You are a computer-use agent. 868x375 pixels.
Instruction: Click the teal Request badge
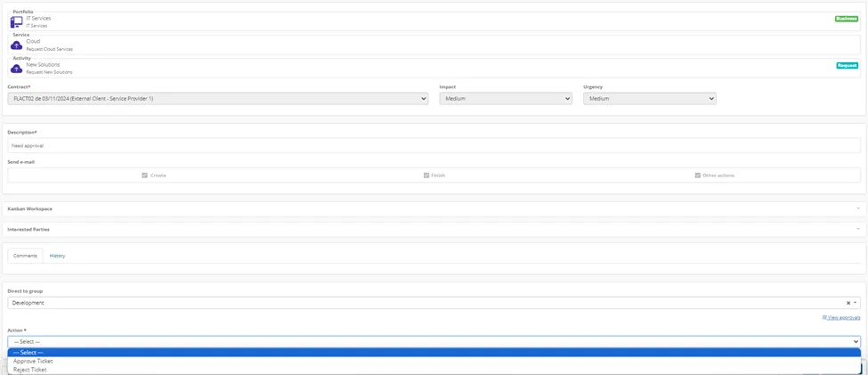(847, 65)
